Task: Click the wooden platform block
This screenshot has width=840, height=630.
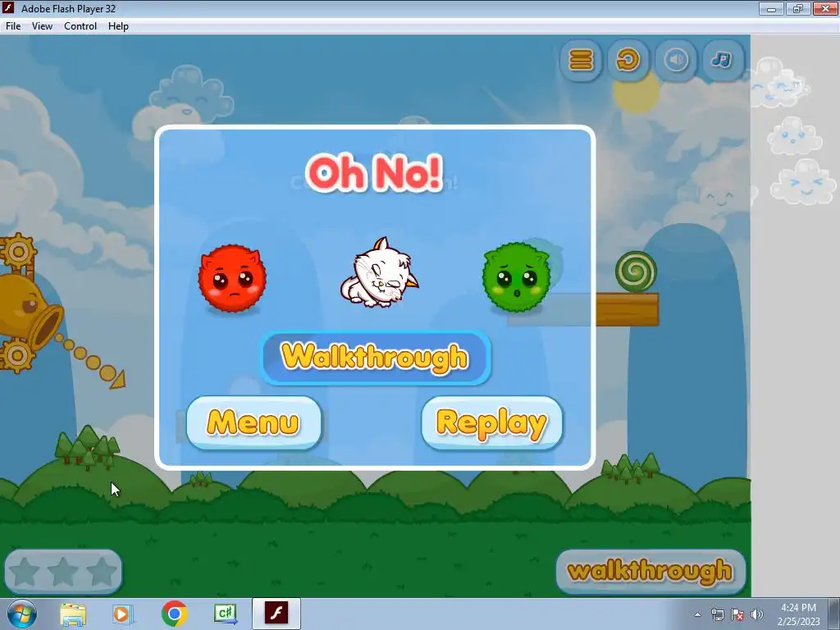Action: (628, 309)
